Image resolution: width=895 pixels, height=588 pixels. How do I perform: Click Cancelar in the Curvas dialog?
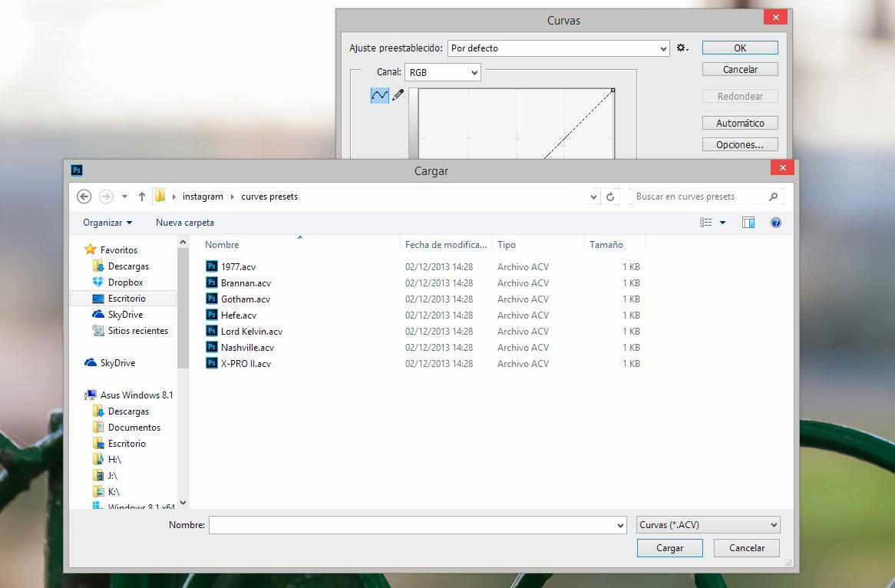click(x=740, y=69)
